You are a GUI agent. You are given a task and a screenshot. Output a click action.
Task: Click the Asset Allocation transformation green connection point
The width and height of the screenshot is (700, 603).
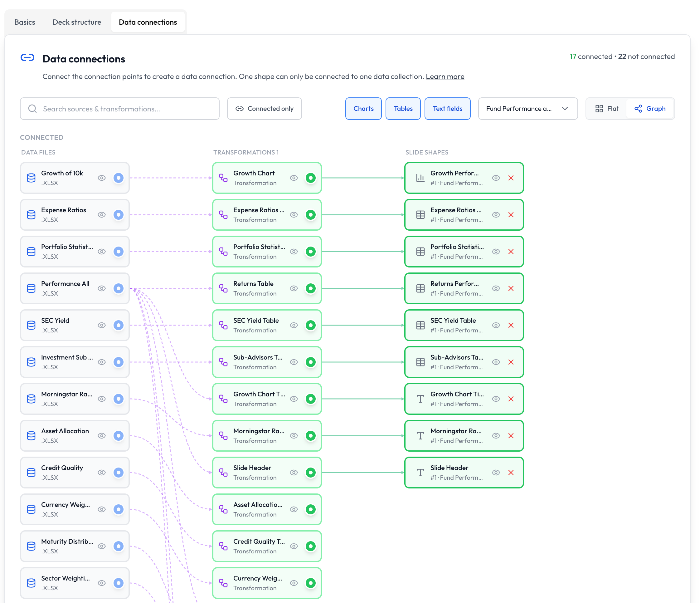[x=310, y=509]
